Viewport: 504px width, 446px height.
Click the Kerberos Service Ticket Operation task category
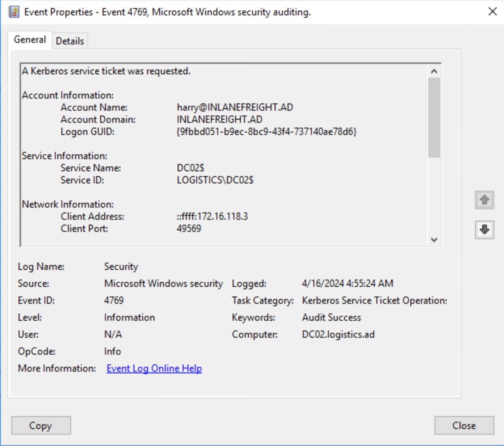[374, 301]
